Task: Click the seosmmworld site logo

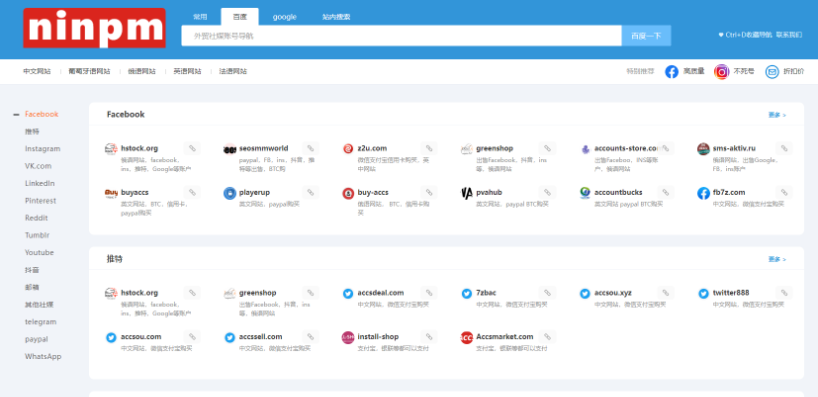Action: tap(230, 149)
